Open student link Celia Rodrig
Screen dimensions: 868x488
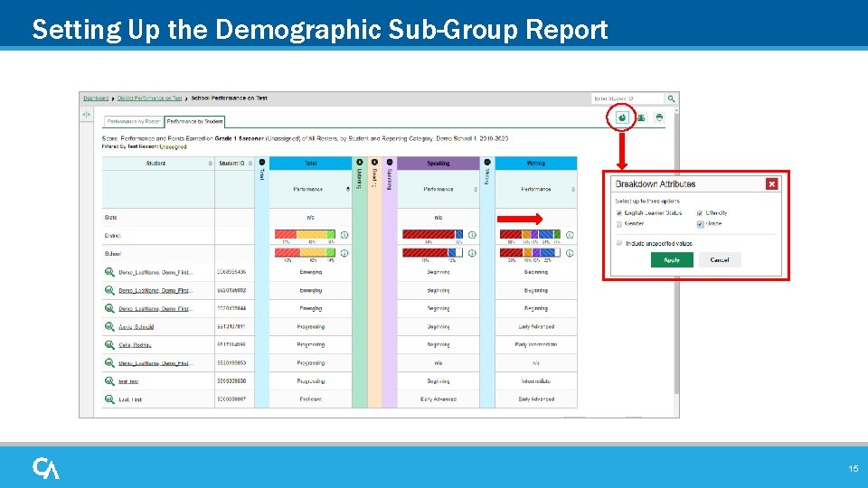point(135,344)
